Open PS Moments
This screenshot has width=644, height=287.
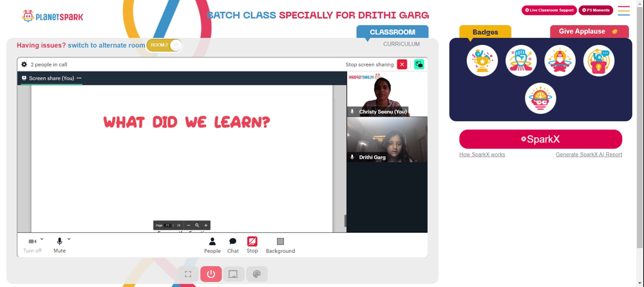pos(596,10)
